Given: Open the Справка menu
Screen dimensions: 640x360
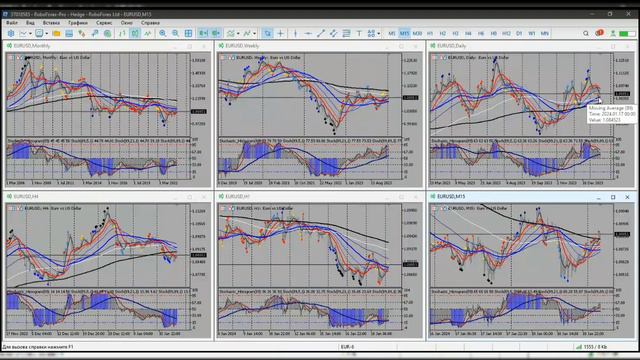Looking at the screenshot, I should tap(150, 23).
